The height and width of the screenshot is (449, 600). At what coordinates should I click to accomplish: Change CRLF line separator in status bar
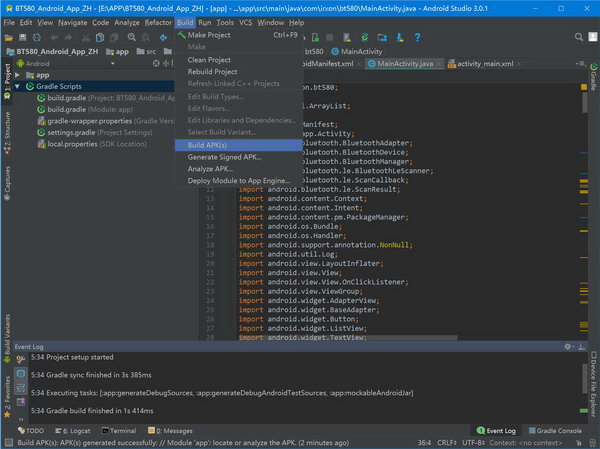447,442
